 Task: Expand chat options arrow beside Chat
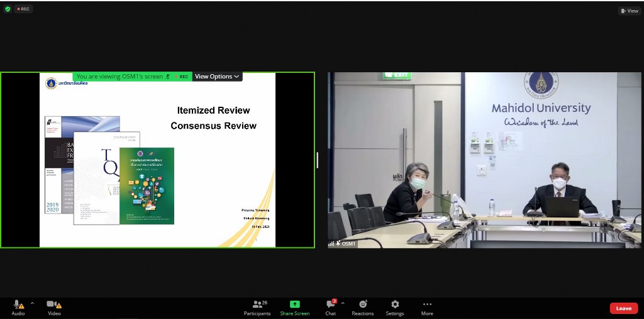343,303
